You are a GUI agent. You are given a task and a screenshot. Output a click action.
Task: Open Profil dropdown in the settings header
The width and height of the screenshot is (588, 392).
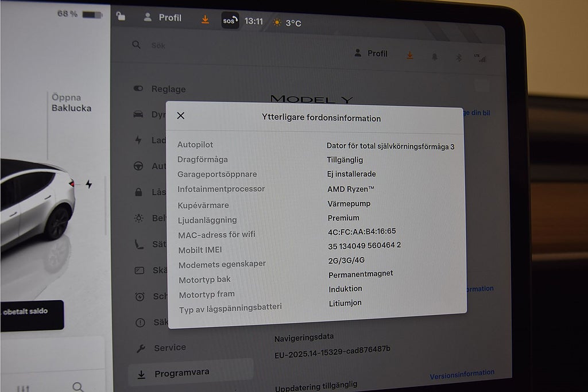[371, 53]
